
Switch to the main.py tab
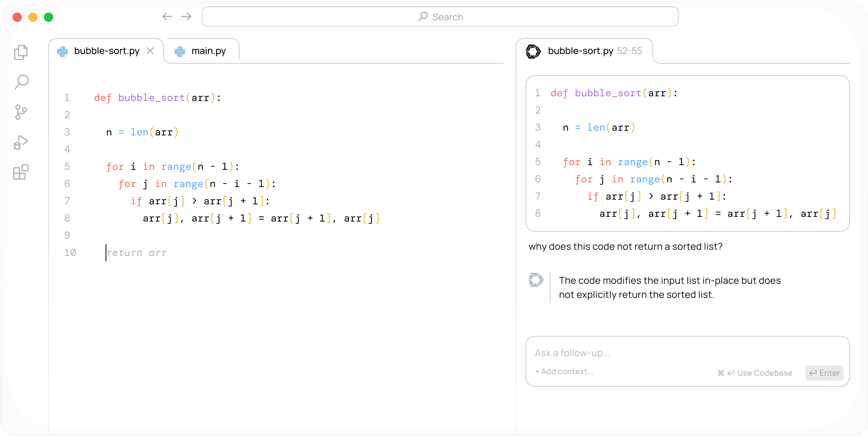[x=208, y=51]
